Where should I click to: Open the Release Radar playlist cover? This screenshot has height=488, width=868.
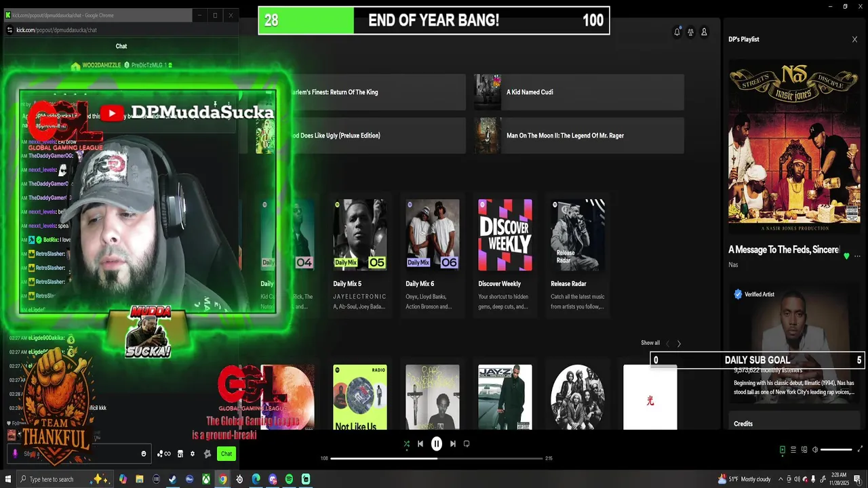point(578,235)
